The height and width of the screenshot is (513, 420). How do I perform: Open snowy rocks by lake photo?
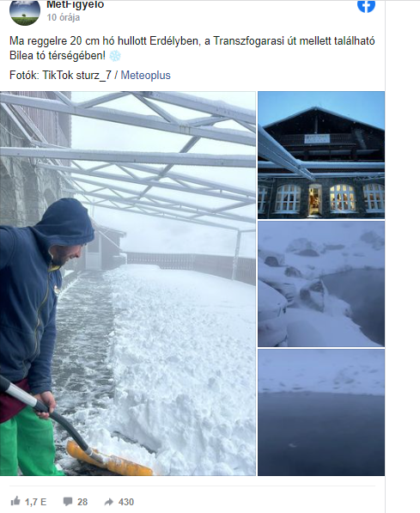[x=321, y=284]
